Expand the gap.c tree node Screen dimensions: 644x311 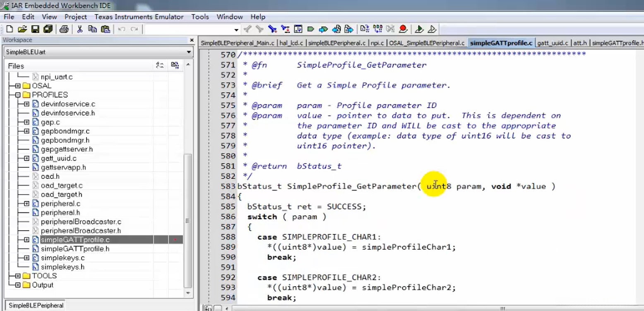pyautogui.click(x=26, y=122)
